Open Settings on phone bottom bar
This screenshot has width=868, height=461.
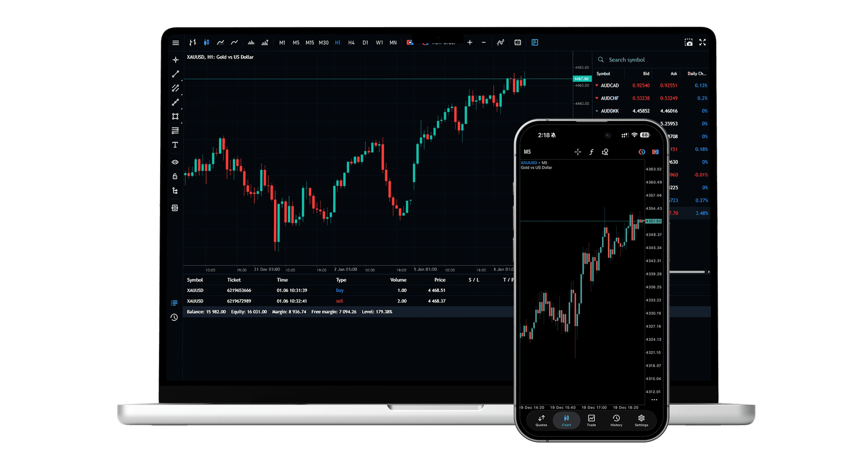(x=641, y=420)
